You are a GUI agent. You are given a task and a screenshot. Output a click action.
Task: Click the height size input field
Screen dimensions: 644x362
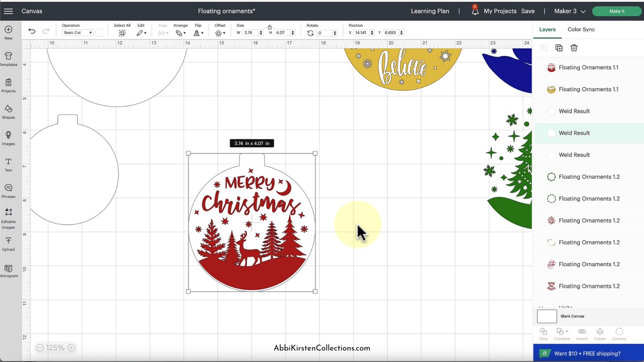pos(282,33)
